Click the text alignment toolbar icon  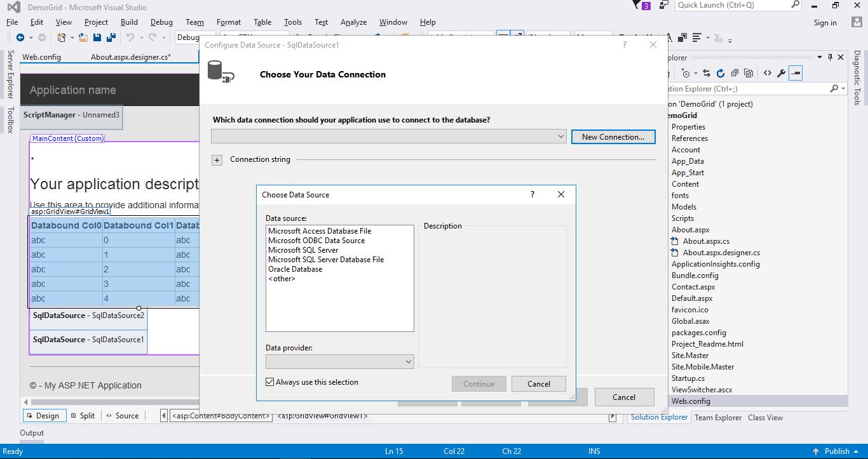[x=697, y=37]
